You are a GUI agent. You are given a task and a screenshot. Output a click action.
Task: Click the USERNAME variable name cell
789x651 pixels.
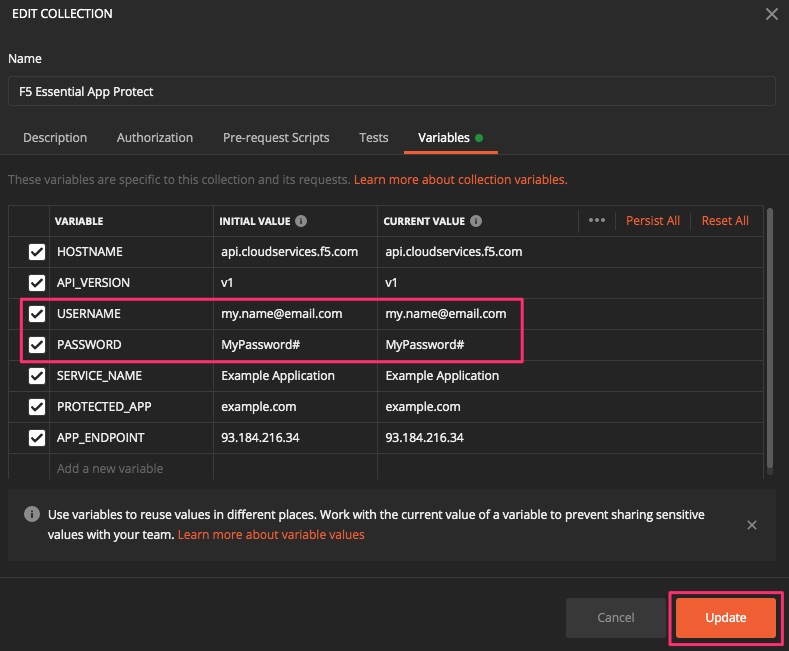click(x=131, y=314)
